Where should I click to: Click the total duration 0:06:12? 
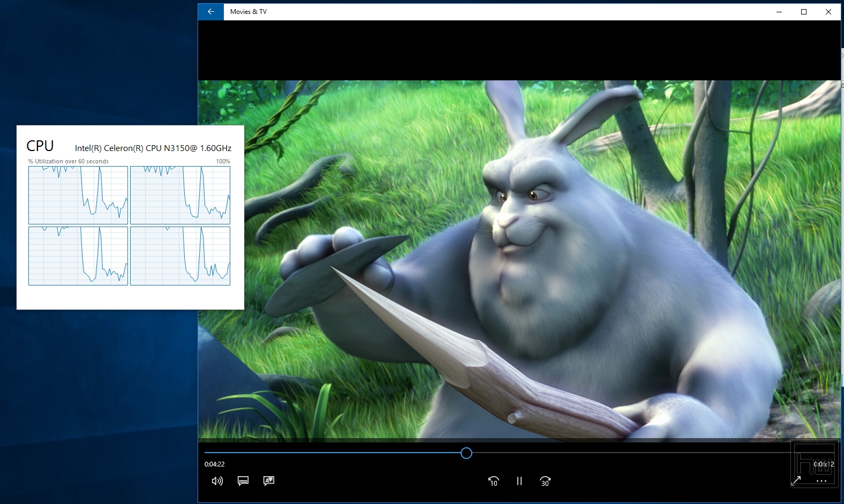(x=824, y=464)
